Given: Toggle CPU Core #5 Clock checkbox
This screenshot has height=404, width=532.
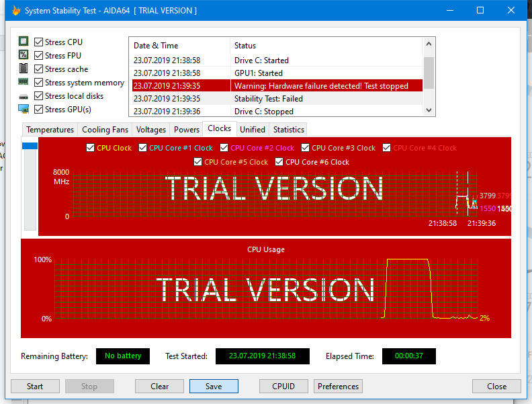Looking at the screenshot, I should pos(197,162).
